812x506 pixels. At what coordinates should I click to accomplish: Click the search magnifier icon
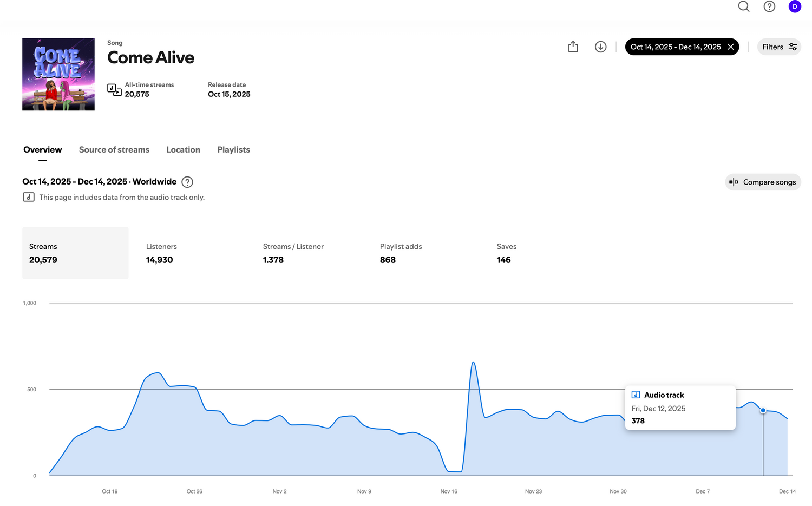pyautogui.click(x=744, y=6)
